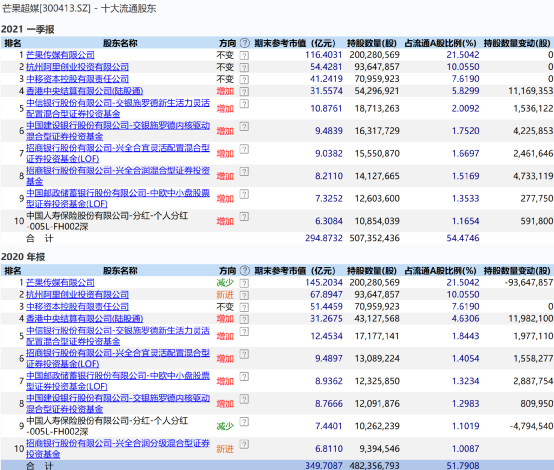The image size is (554, 470).
Task: Click question icon for 2020 rank 1 芒果传媒
Action: click(x=244, y=283)
